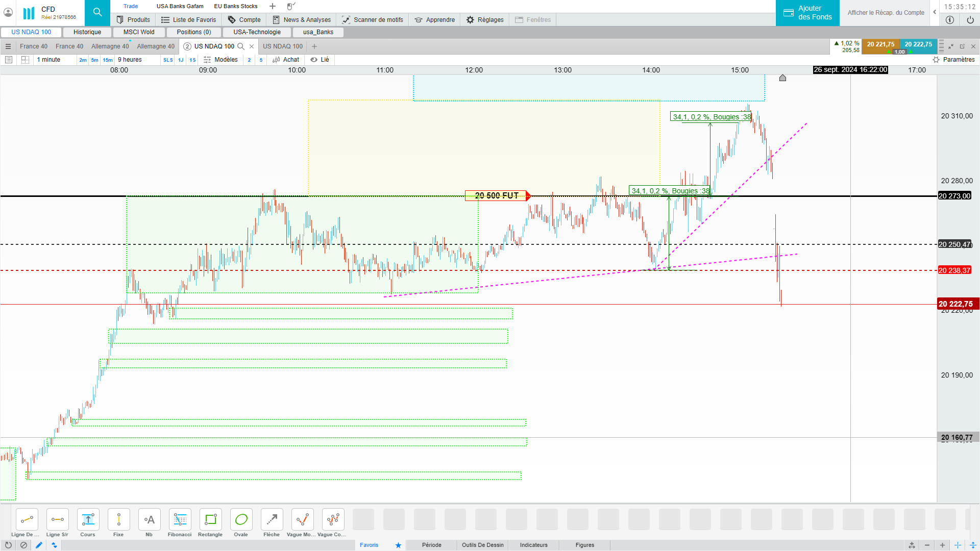Select the Fibonacci drawing tool
Viewport: 980px width, 551px height.
[180, 520]
